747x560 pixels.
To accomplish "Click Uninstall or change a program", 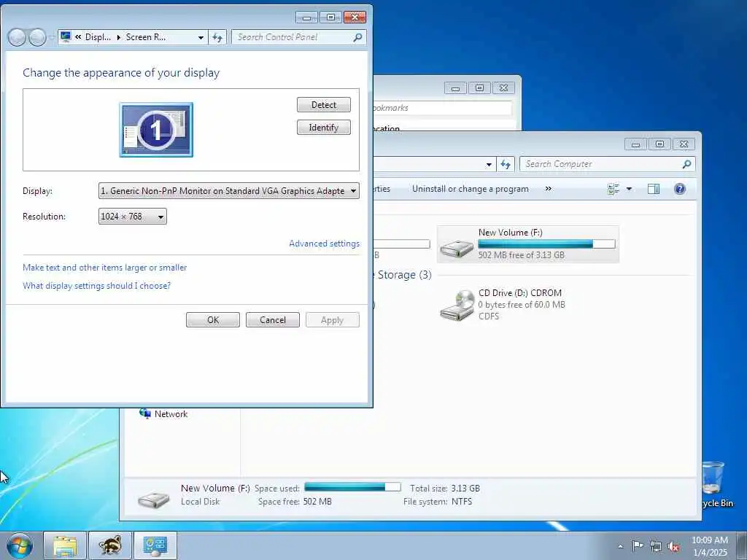I will click(471, 189).
